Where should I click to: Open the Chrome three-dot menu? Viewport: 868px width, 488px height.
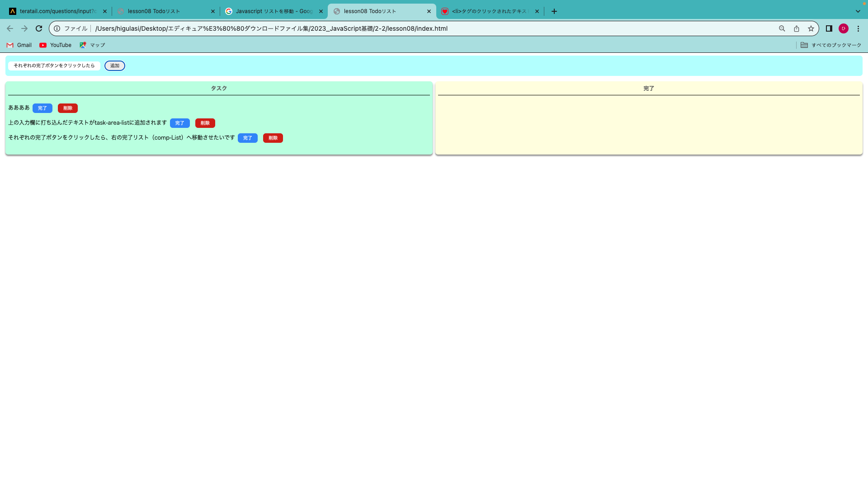click(858, 28)
